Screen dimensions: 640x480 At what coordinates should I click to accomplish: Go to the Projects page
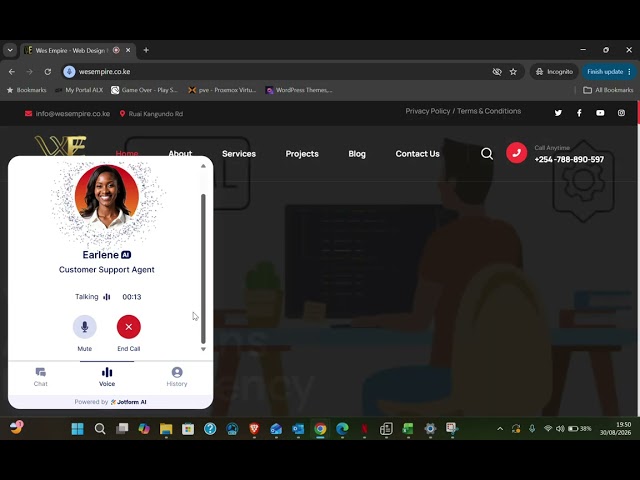[302, 154]
